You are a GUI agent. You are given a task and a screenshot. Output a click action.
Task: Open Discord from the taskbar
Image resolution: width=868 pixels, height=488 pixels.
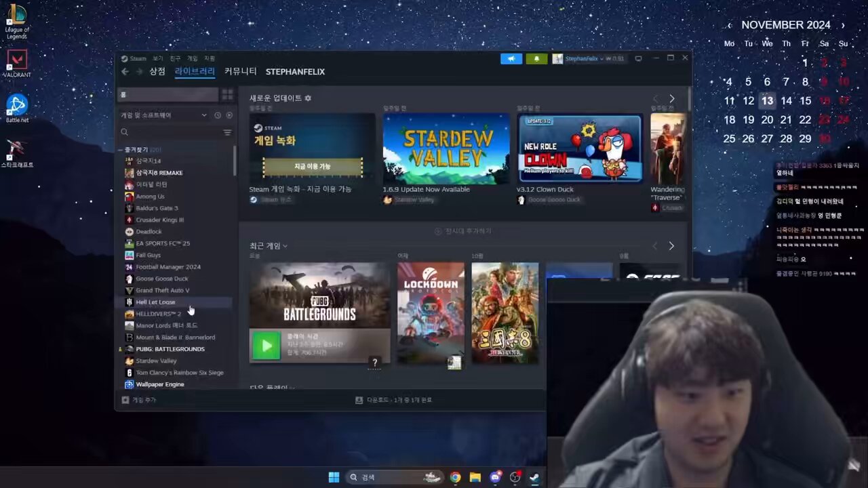496,477
